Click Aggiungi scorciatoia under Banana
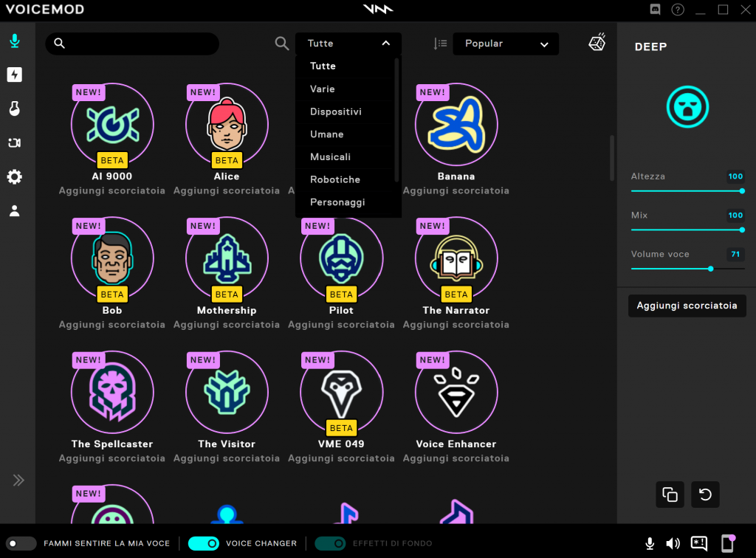The height and width of the screenshot is (558, 756). tap(456, 190)
